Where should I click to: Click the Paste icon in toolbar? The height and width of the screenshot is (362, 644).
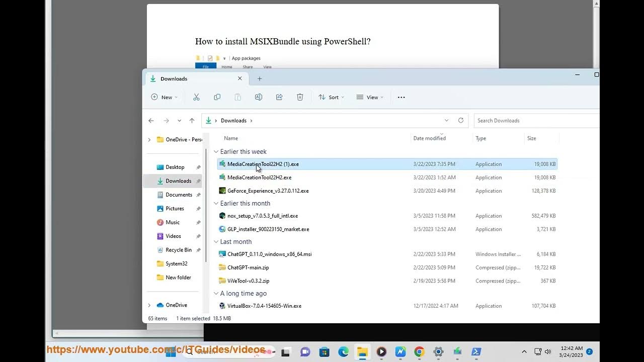[x=237, y=97]
